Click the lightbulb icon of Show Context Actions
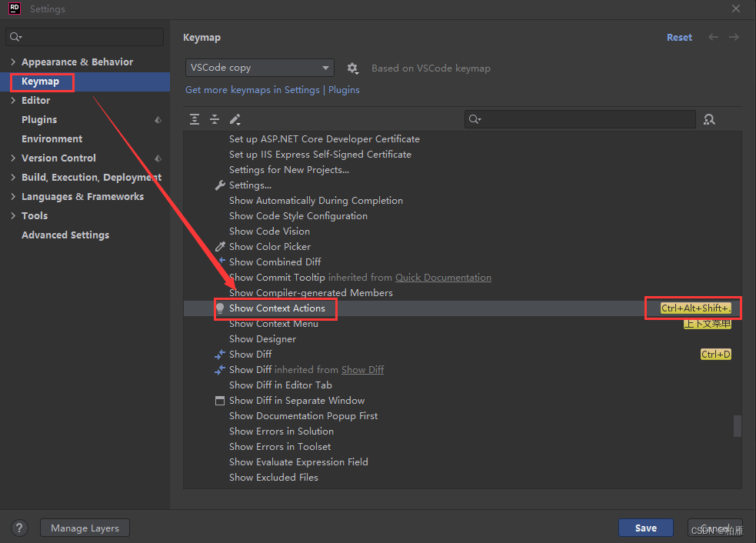This screenshot has height=543, width=756. click(x=220, y=308)
